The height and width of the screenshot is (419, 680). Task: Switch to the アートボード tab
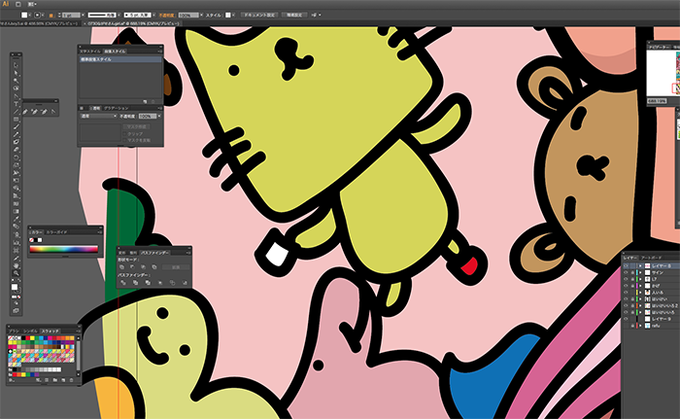tap(651, 258)
